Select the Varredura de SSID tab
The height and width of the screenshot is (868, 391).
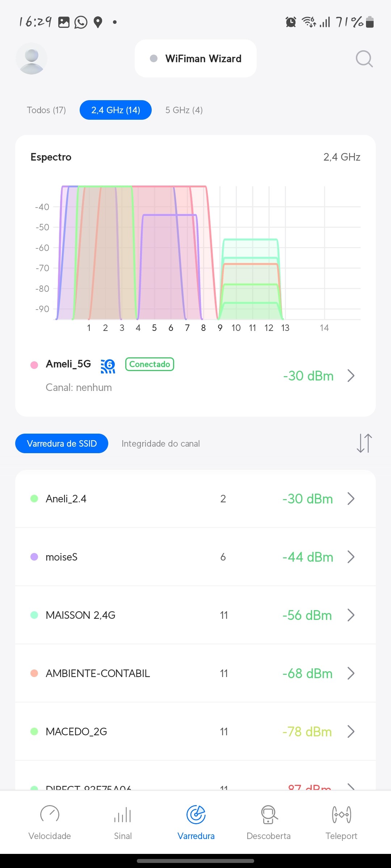[x=62, y=443]
